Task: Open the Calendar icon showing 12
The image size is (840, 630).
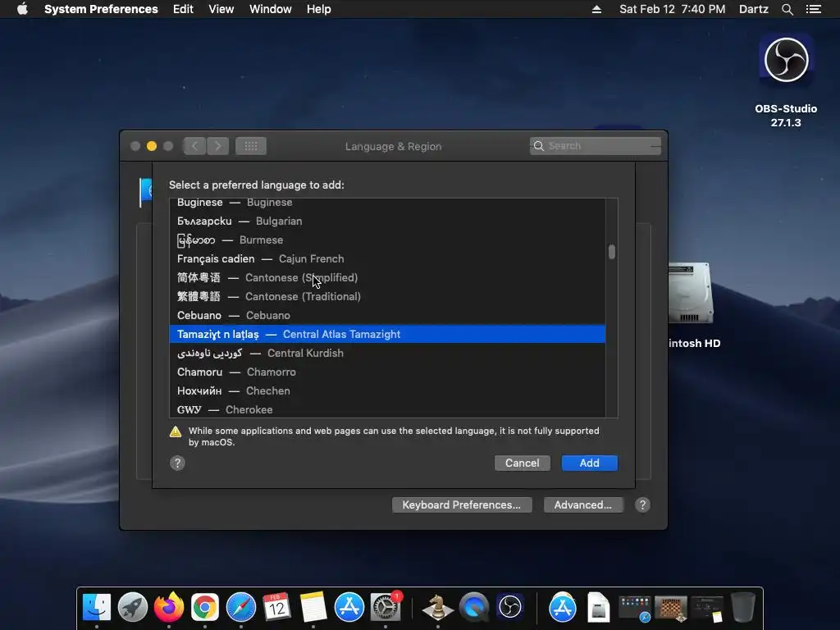Action: click(x=276, y=607)
